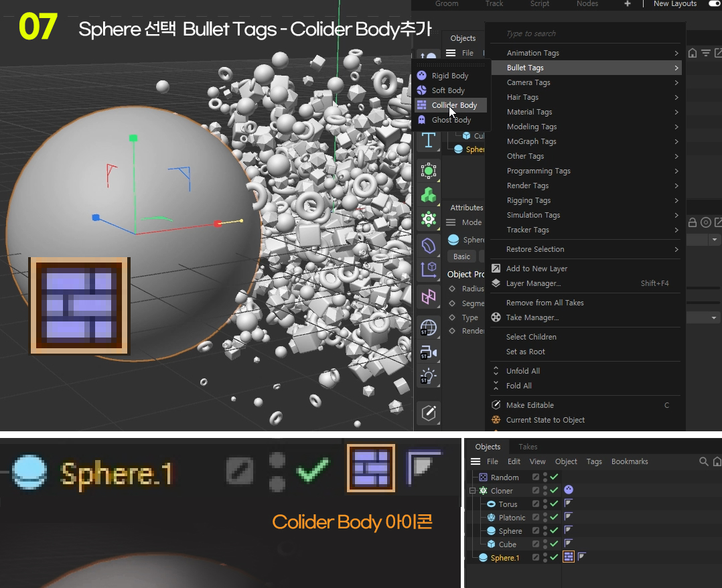The width and height of the screenshot is (722, 588).
Task: Click the Rigid Body tag on Cloner row
Action: [569, 490]
